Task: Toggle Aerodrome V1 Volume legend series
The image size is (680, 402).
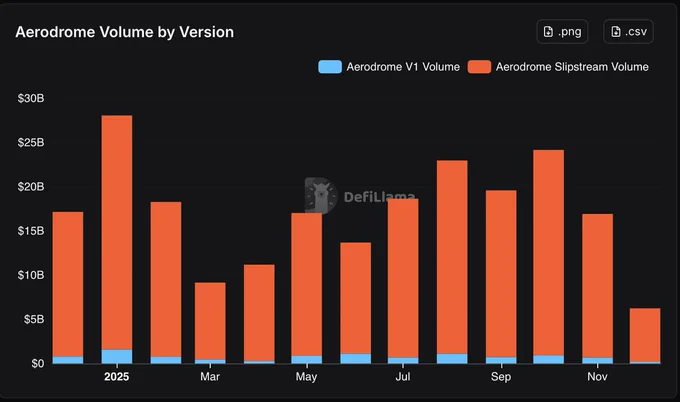Action: point(389,67)
